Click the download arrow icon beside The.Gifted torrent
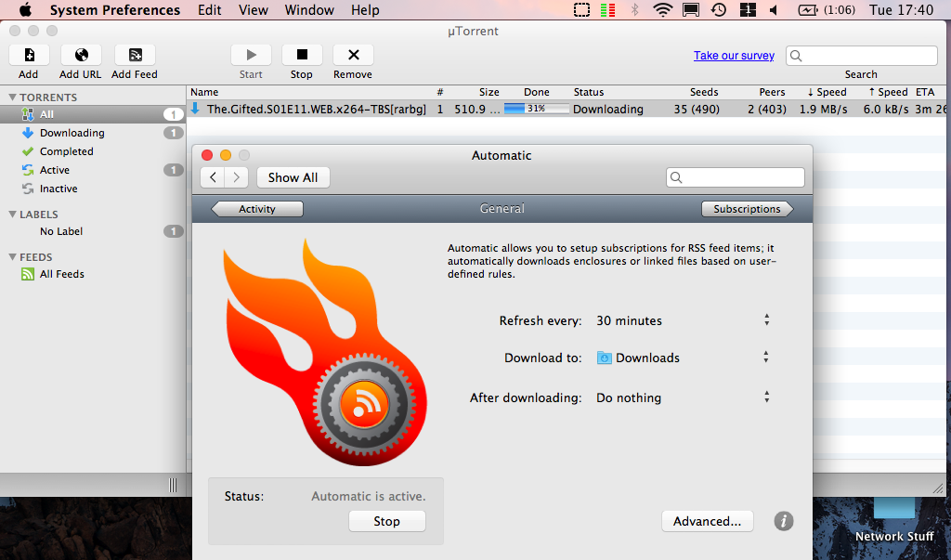951x560 pixels. tap(195, 109)
